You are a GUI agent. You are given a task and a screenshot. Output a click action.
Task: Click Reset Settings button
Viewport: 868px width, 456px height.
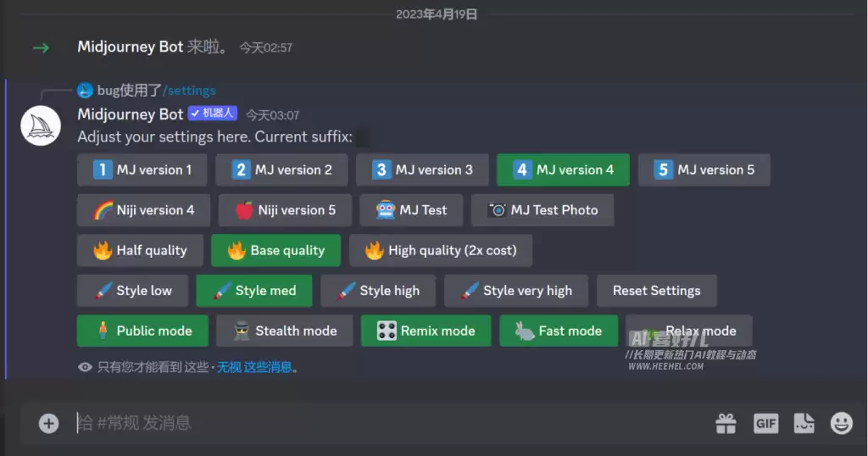click(x=657, y=291)
